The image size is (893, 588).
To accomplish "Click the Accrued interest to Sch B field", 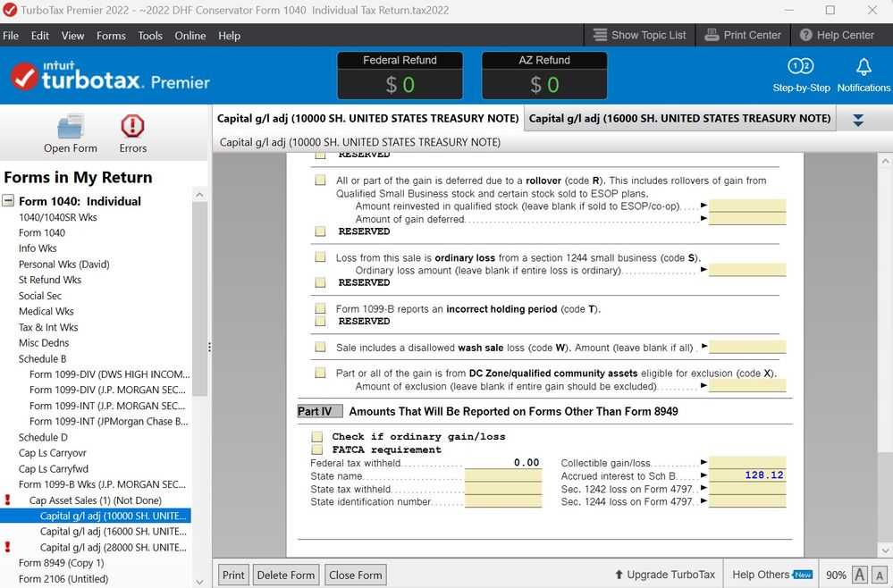I will [x=747, y=475].
